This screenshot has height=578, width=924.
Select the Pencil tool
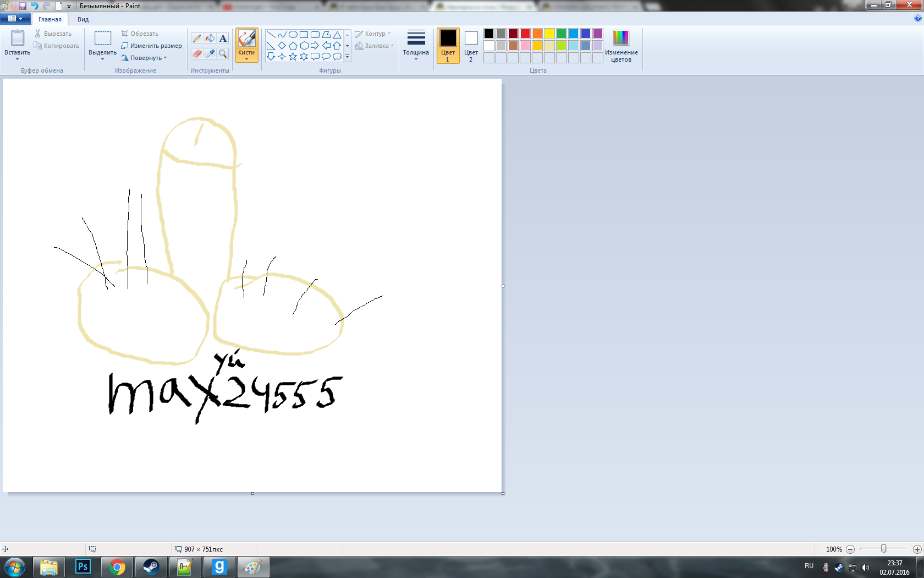point(197,39)
